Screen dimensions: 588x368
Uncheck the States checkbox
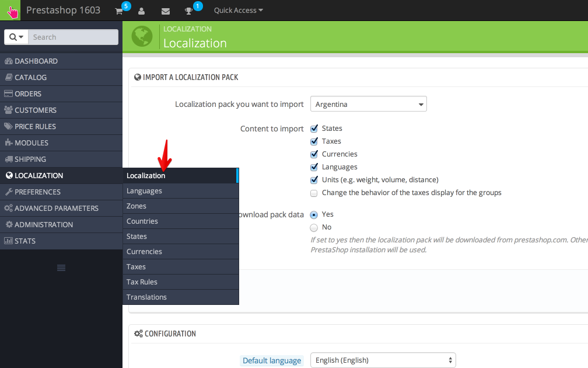[314, 129]
